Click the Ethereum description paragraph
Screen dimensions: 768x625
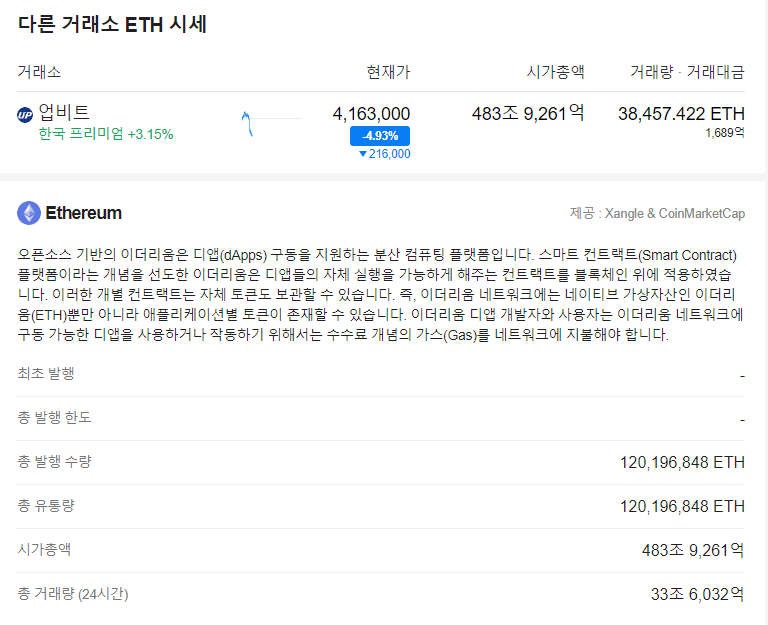click(381, 294)
